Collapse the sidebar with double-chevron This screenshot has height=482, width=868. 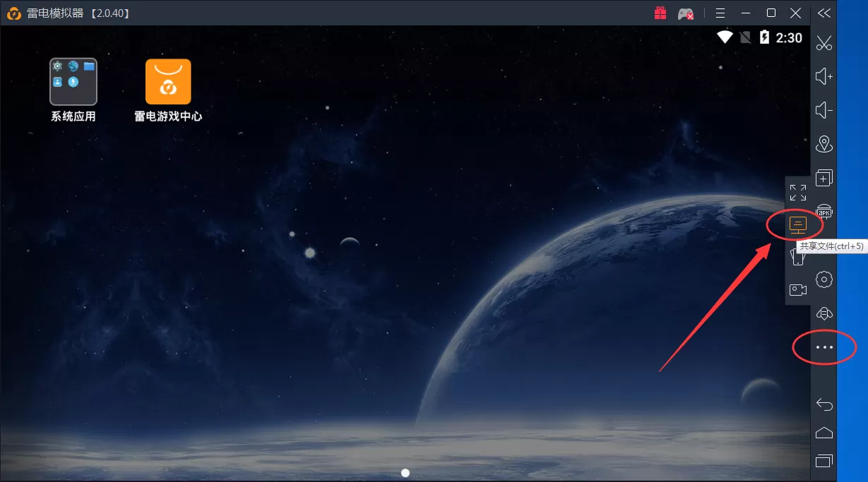pyautogui.click(x=824, y=13)
